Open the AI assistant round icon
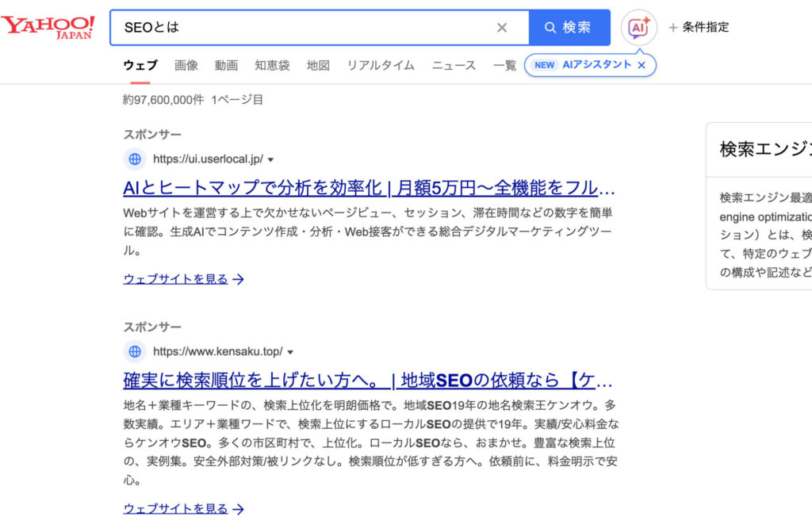This screenshot has width=812, height=532. point(638,28)
